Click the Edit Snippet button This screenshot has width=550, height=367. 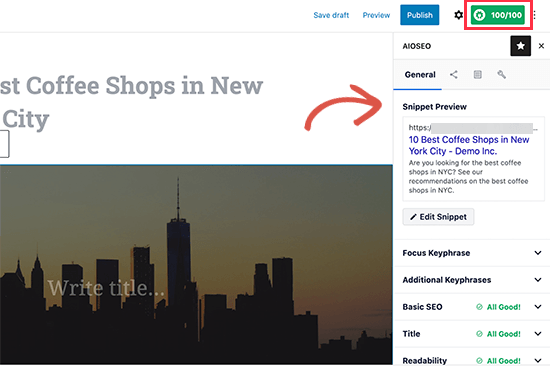(438, 217)
